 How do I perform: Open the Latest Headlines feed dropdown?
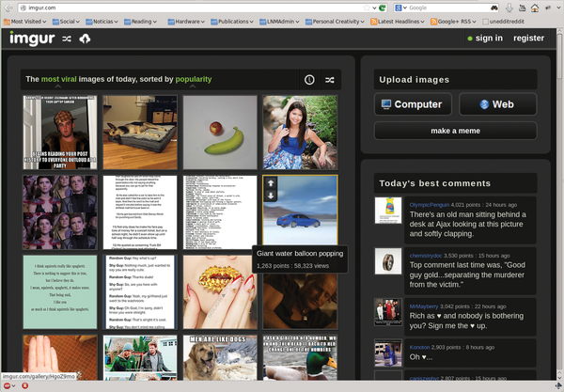[x=398, y=22]
